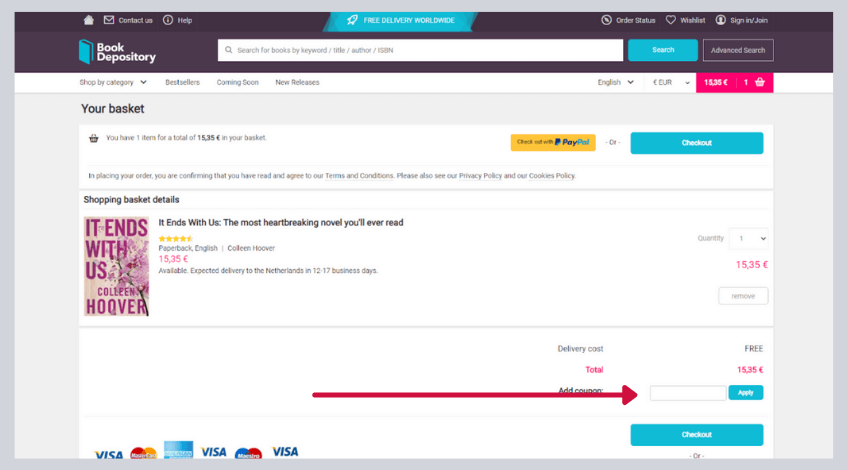Open the Help link text
The height and width of the screenshot is (470, 847).
[x=185, y=20]
